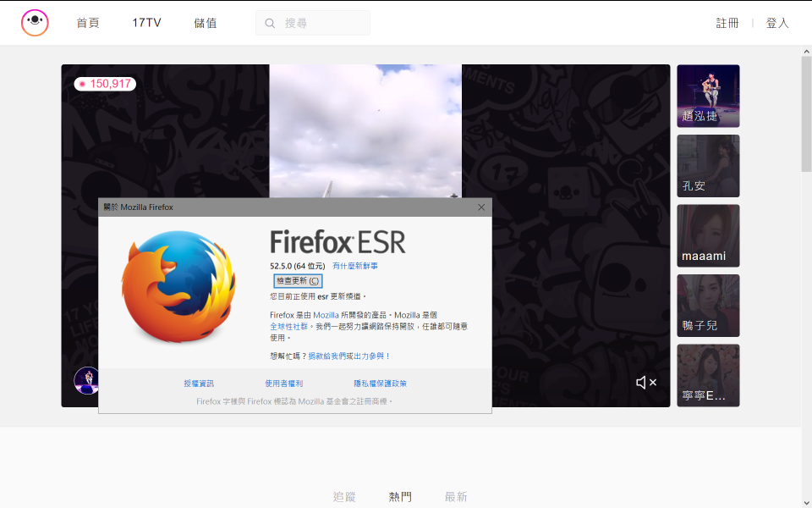Close the 關於 Mozilla Firefox dialog
The height and width of the screenshot is (508, 812).
[481, 207]
